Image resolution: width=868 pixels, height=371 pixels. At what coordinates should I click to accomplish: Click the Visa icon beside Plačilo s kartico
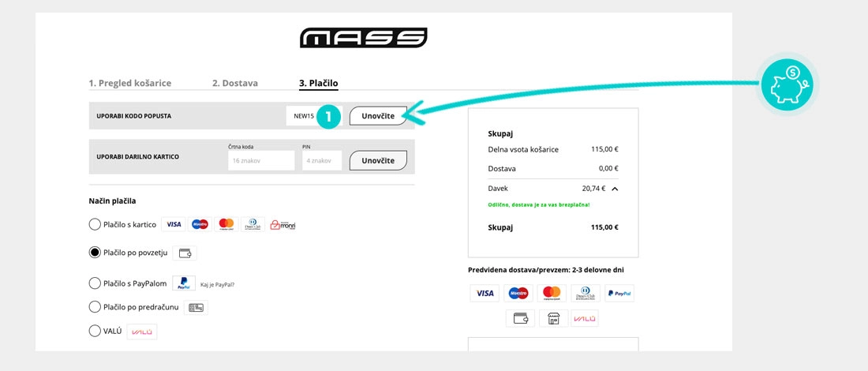[x=174, y=224]
